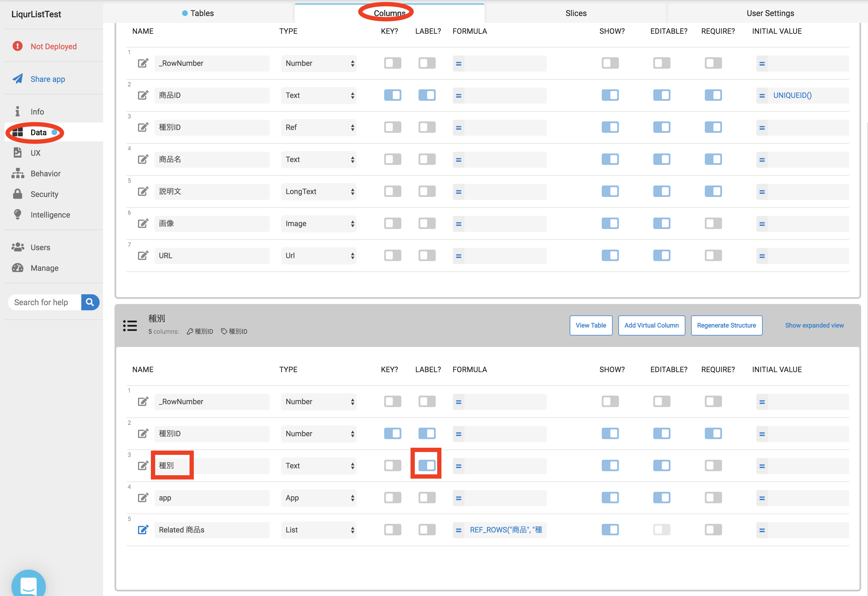Image resolution: width=868 pixels, height=596 pixels.
Task: Open type dropdown for 種別ID Ref
Action: 319,127
